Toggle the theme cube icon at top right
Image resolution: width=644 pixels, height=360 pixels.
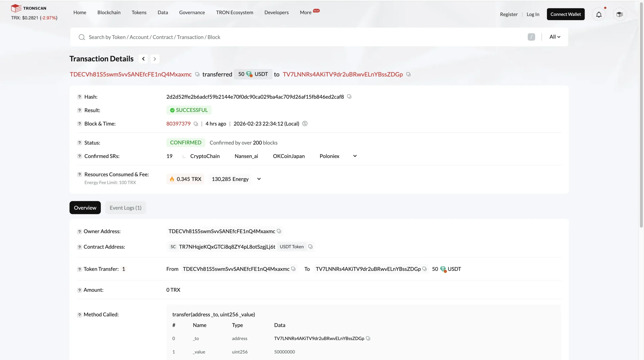point(619,14)
